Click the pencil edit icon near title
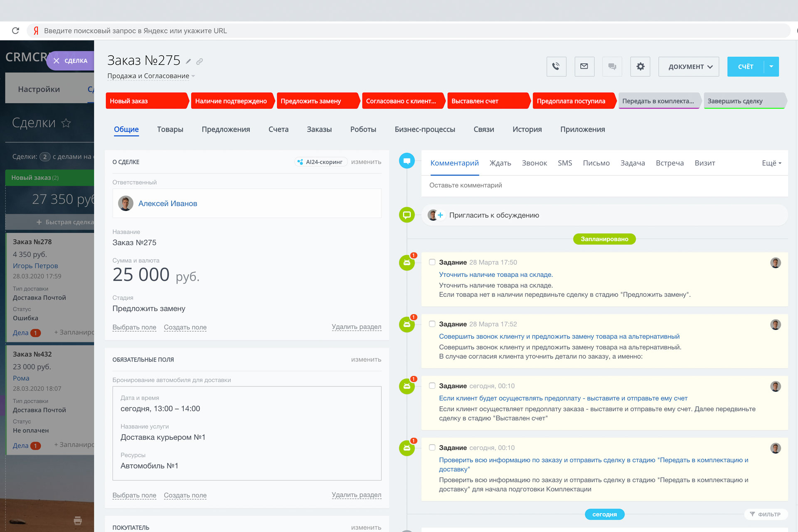Screen dimensions: 798x532 pyautogui.click(x=188, y=62)
